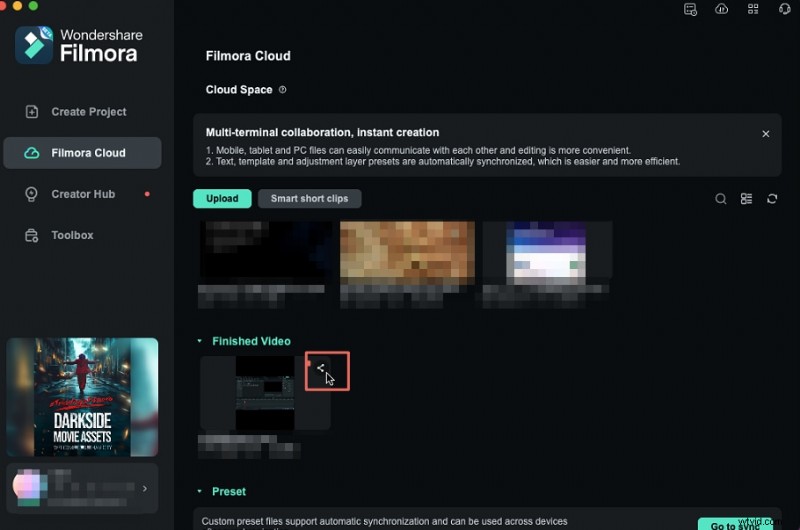Click the Go to sync button

point(735,525)
